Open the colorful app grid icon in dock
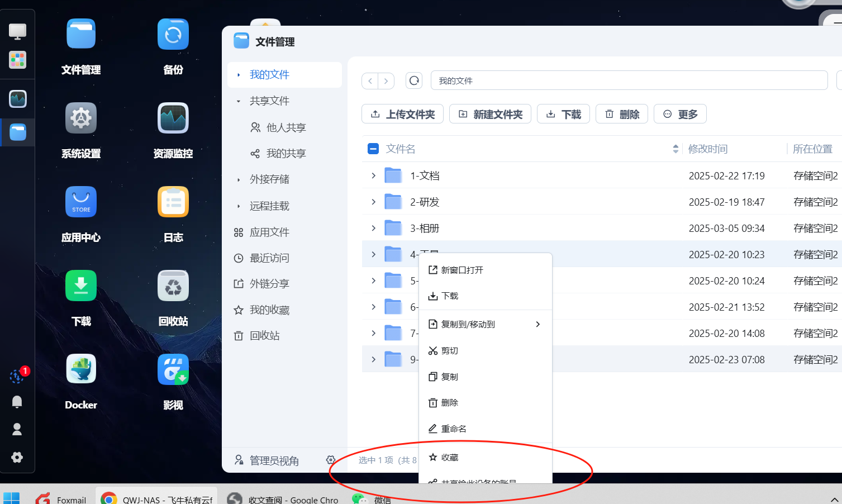 click(17, 60)
